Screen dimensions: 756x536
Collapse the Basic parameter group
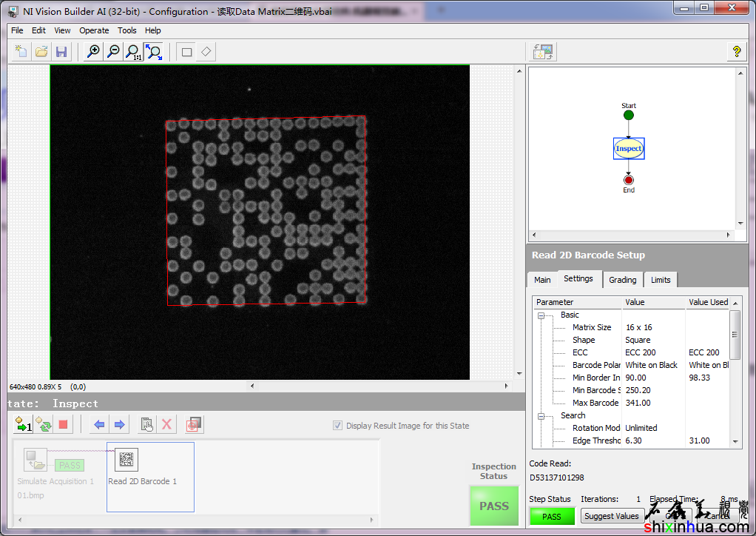click(541, 315)
